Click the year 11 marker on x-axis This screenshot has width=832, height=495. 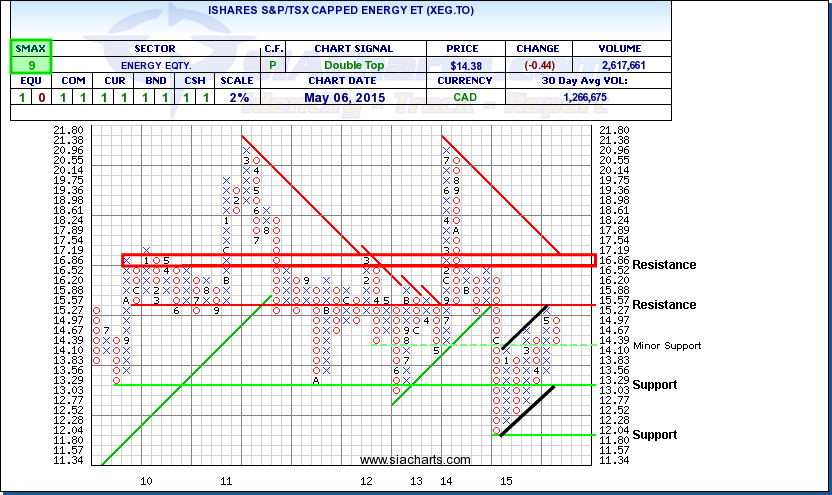point(226,481)
